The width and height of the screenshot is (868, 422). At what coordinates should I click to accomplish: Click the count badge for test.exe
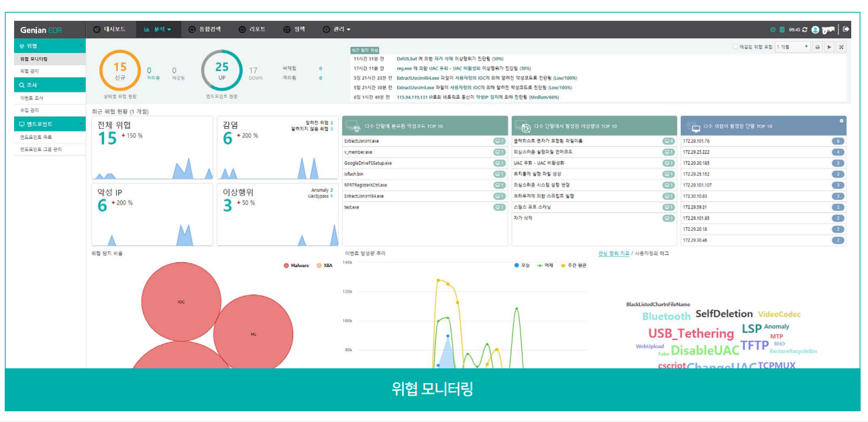point(498,207)
